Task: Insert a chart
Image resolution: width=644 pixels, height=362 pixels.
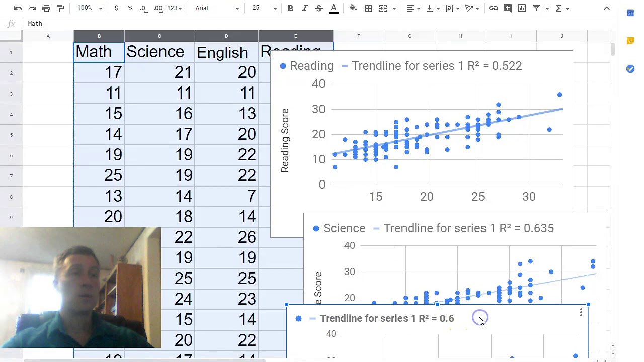Action: (x=522, y=8)
